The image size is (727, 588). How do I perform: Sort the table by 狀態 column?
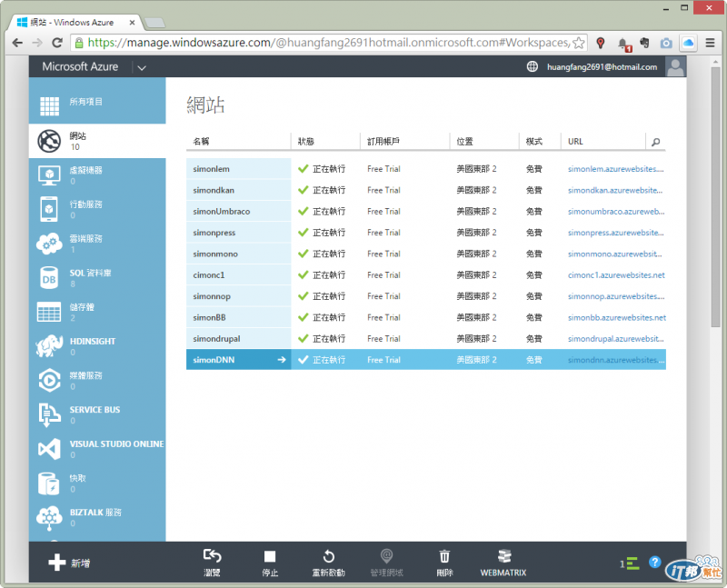pyautogui.click(x=306, y=142)
